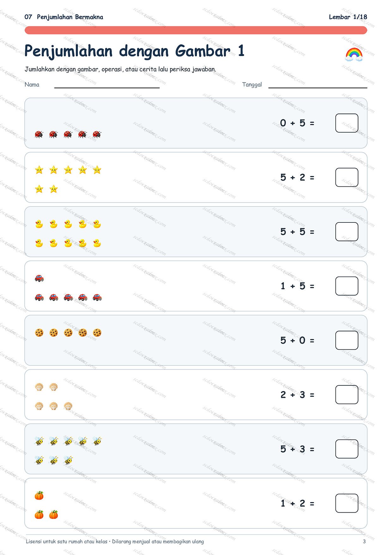Click the first star in the second row
Screen dimensions: 392x555
[39, 189]
